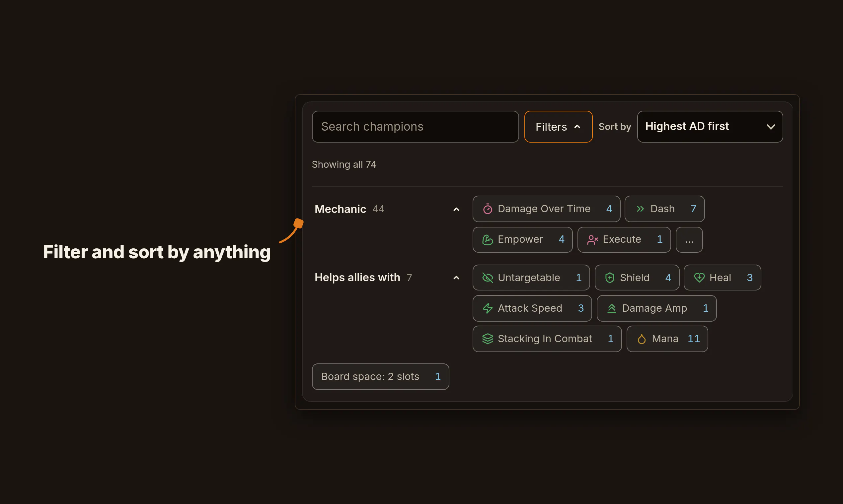Click the Damage Amp up-arrows icon
Viewport: 843px width, 504px height.
[612, 308]
